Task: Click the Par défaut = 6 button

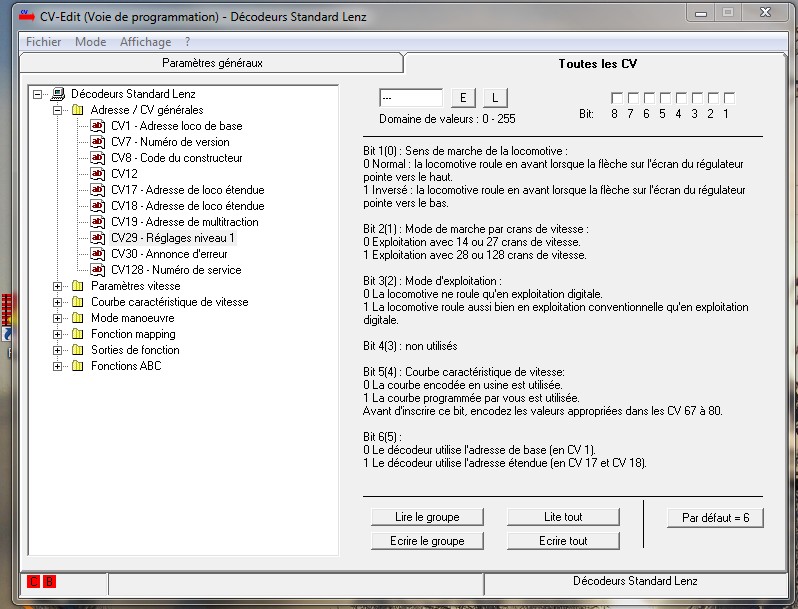Action: [715, 518]
